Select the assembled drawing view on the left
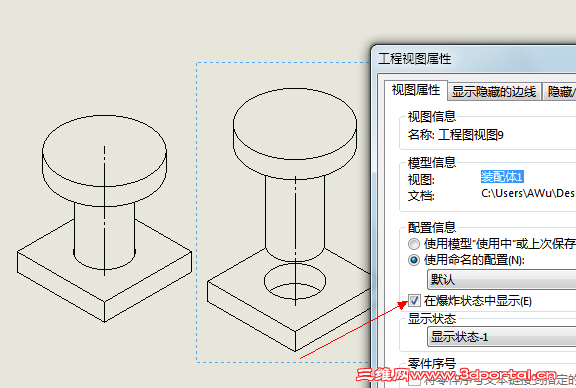The image size is (576, 388). [104, 219]
